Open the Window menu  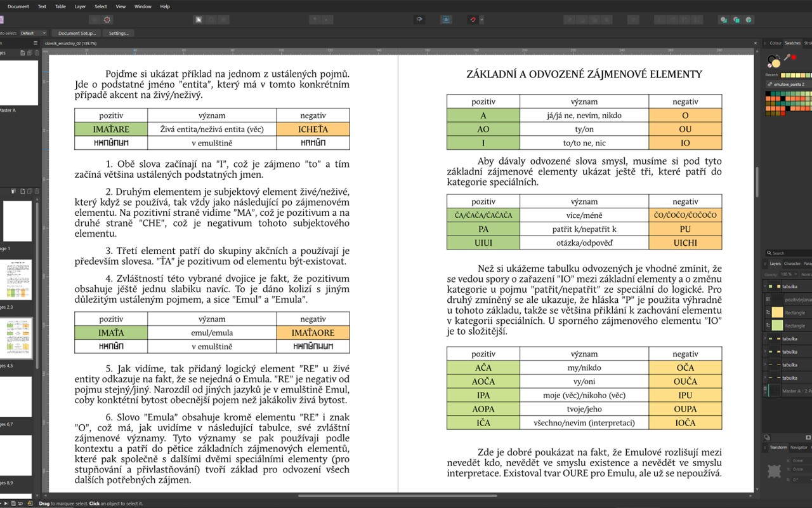(143, 6)
